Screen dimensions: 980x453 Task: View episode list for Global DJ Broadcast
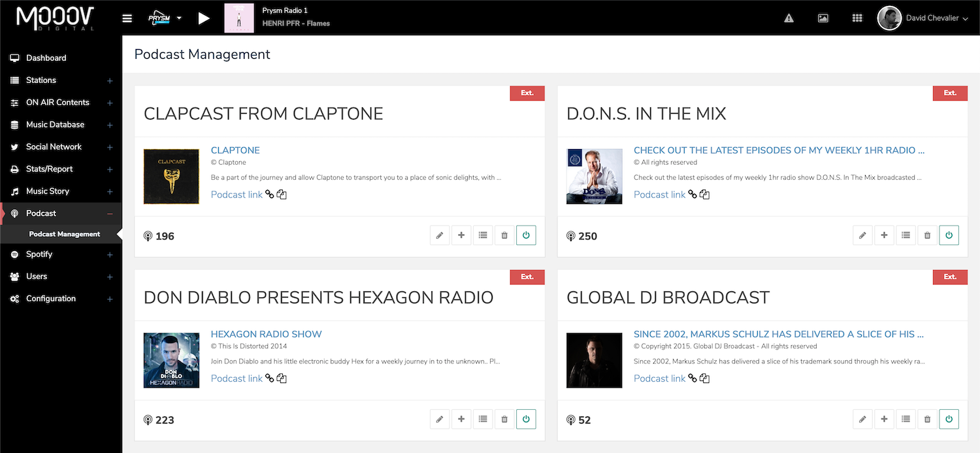point(906,419)
